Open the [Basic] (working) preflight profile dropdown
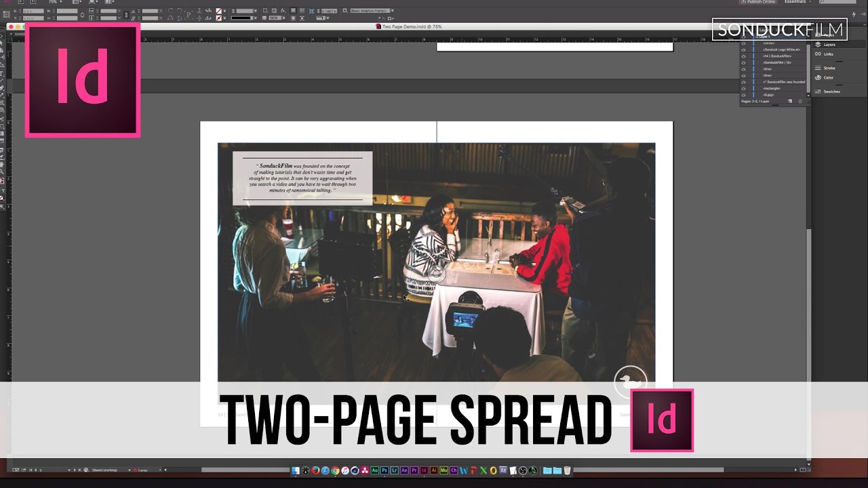The height and width of the screenshot is (488, 868). [x=130, y=470]
